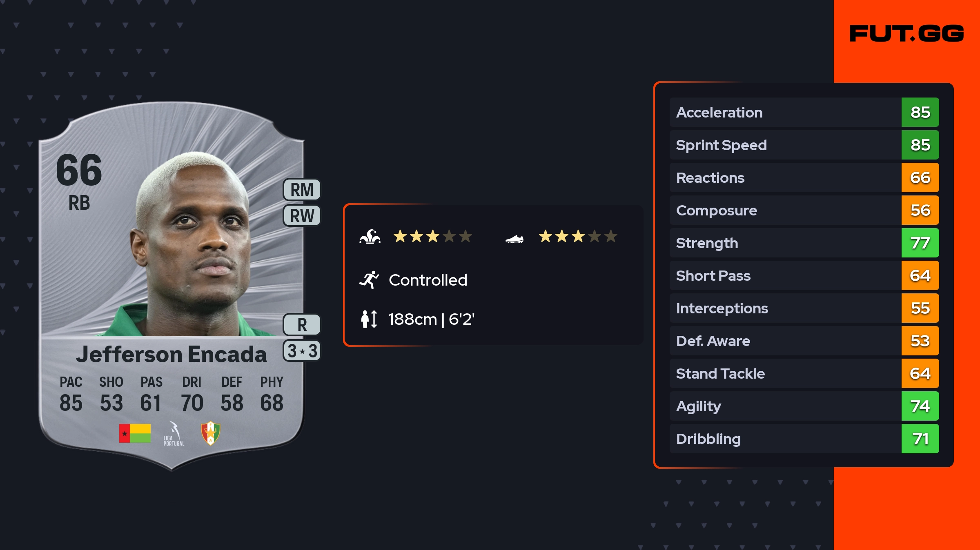Image resolution: width=980 pixels, height=550 pixels.
Task: Click the weak foot boot icon
Action: [514, 239]
